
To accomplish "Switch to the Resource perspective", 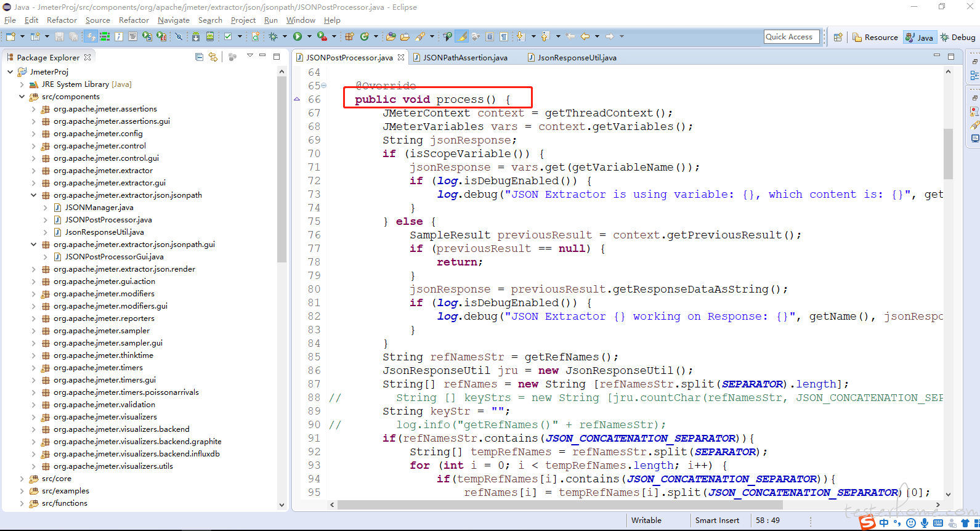I will click(875, 37).
